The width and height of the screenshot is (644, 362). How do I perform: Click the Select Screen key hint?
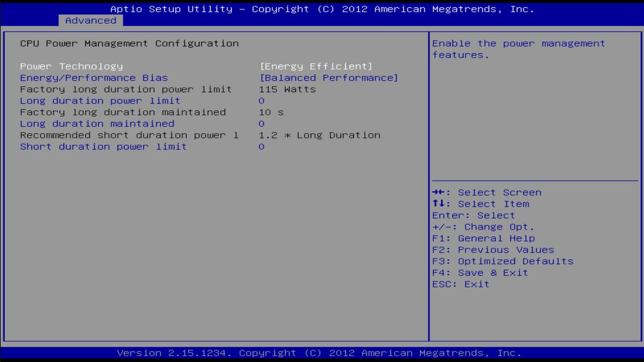click(x=487, y=193)
